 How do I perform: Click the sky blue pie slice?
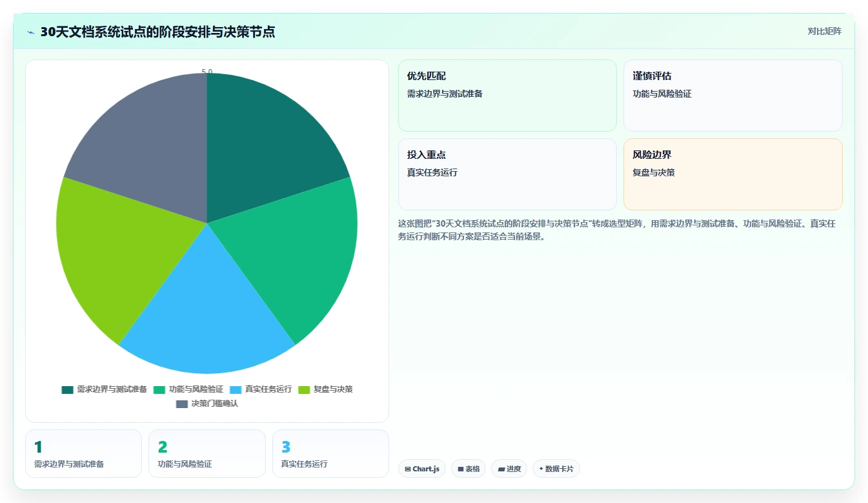207,310
